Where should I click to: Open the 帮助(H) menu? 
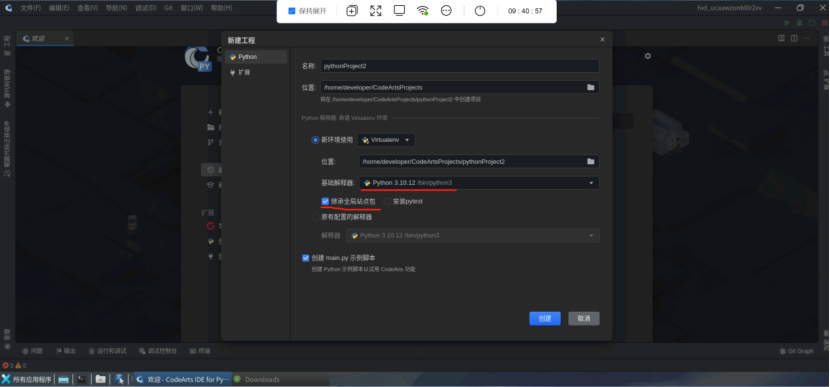[221, 8]
